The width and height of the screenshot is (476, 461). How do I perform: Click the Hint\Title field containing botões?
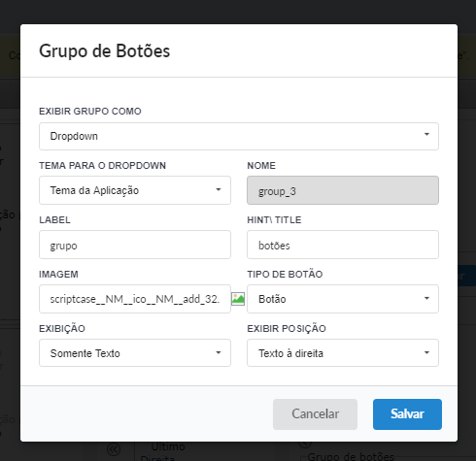[x=343, y=245]
